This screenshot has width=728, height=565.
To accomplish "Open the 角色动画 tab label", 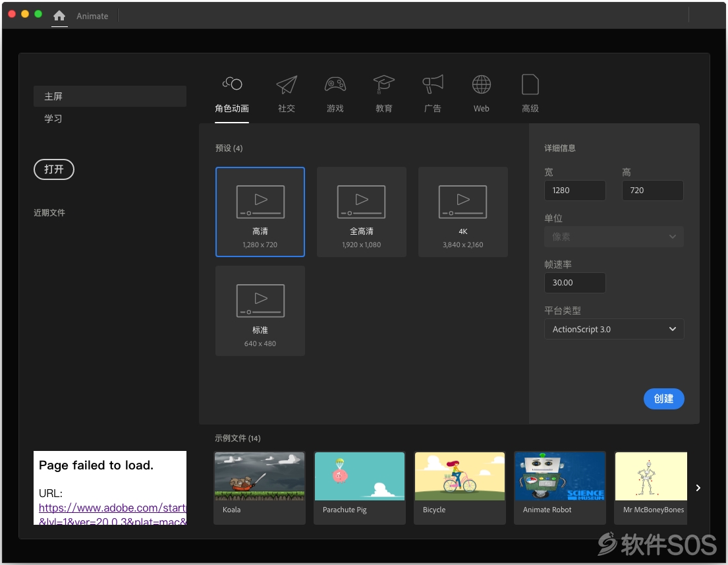I will point(232,108).
